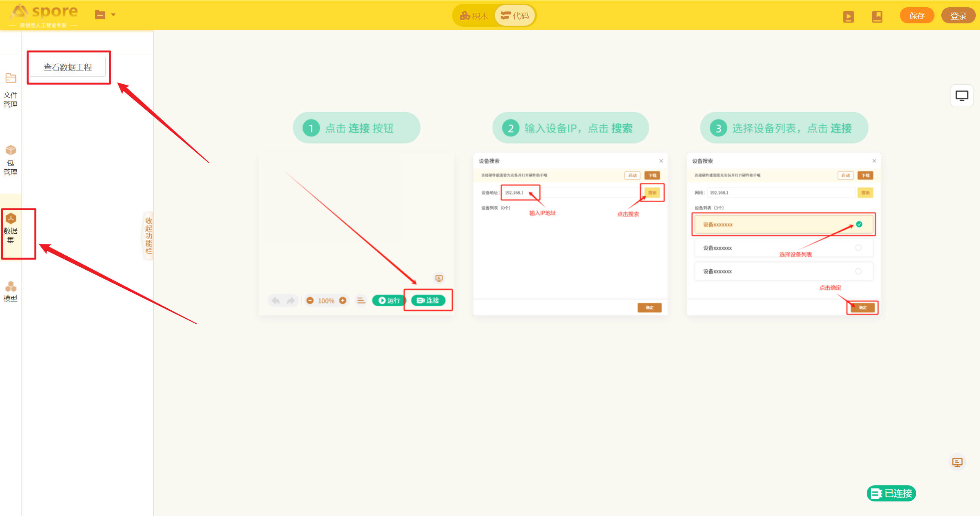Click the terminal console icon at bottom right
Screen dimensions: 980x516
coord(957,462)
